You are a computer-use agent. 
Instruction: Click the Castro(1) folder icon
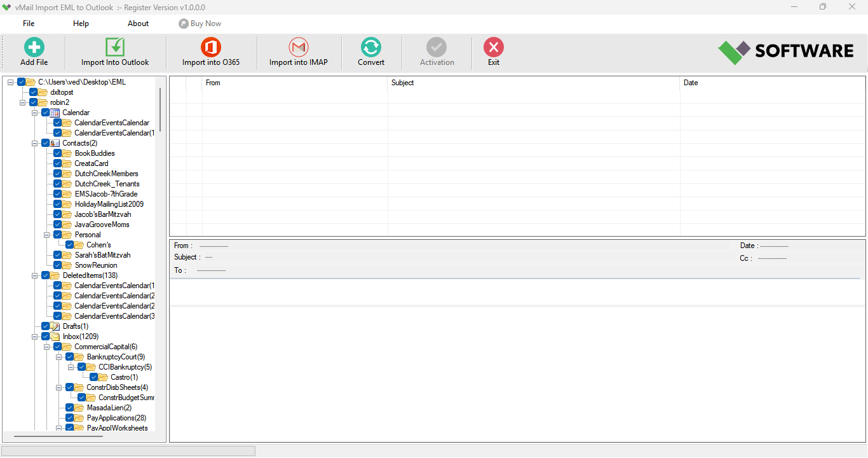104,377
